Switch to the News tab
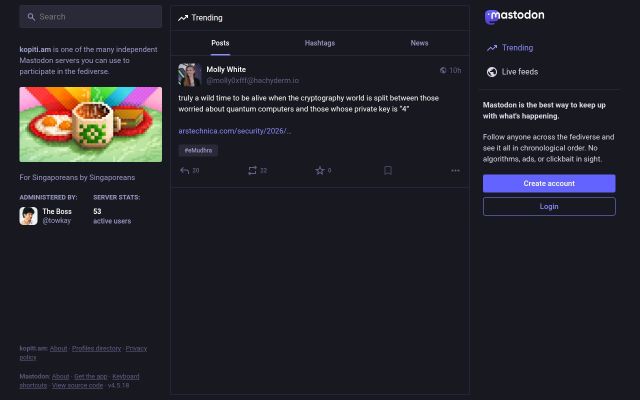The image size is (640, 400). tap(419, 43)
